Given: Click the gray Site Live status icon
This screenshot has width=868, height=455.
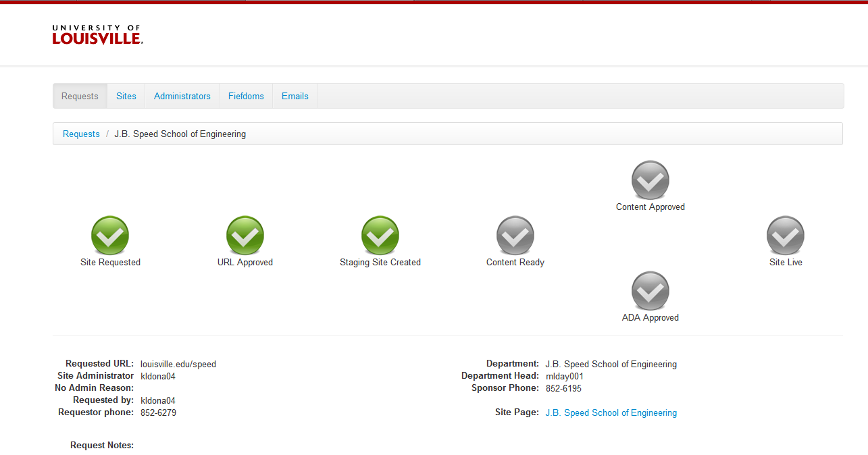Looking at the screenshot, I should [x=786, y=236].
